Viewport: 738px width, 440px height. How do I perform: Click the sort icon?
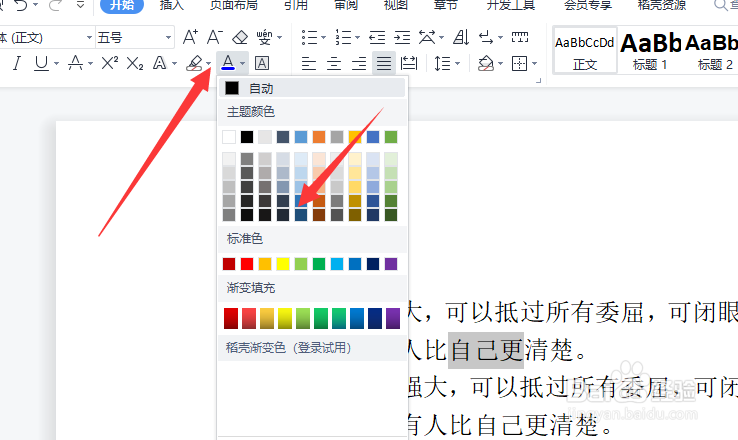click(x=461, y=37)
